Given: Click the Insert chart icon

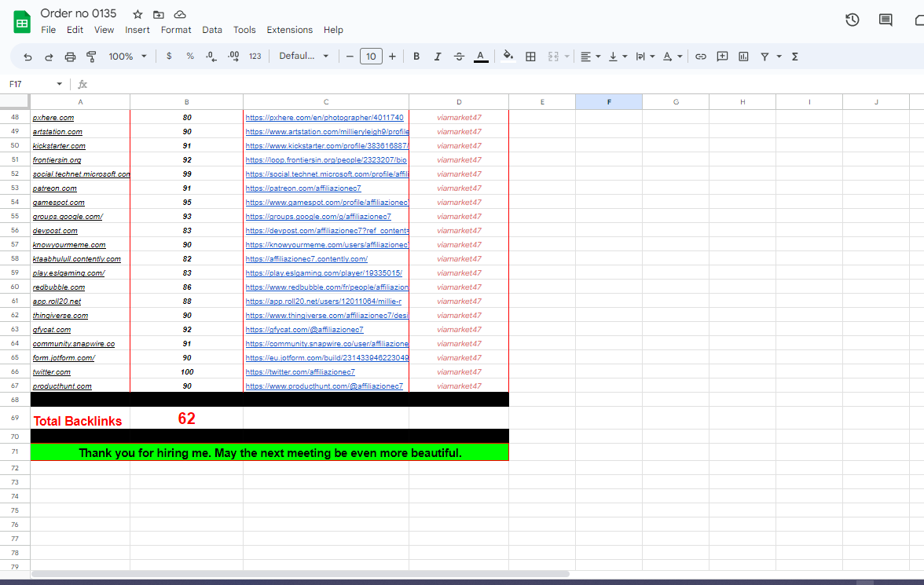Looking at the screenshot, I should [x=742, y=56].
